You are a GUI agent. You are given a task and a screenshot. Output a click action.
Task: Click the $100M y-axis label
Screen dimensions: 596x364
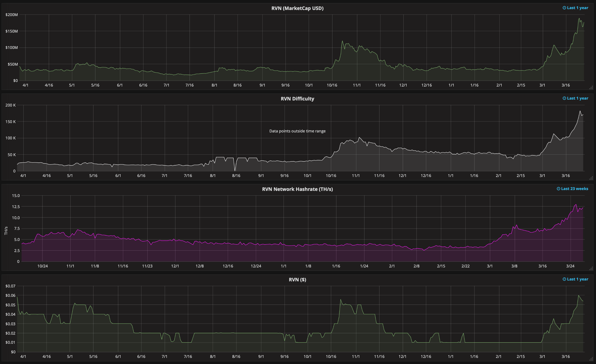pyautogui.click(x=12, y=48)
